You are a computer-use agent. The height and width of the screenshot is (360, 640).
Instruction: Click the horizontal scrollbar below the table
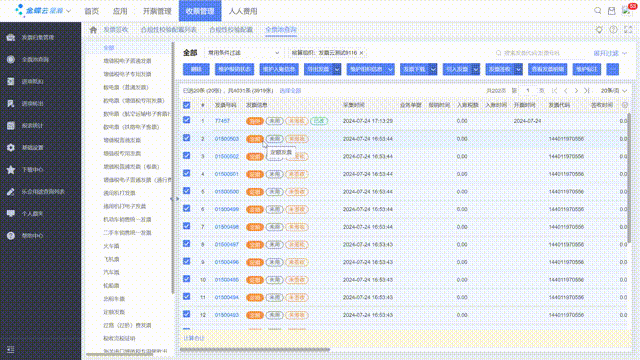255,349
